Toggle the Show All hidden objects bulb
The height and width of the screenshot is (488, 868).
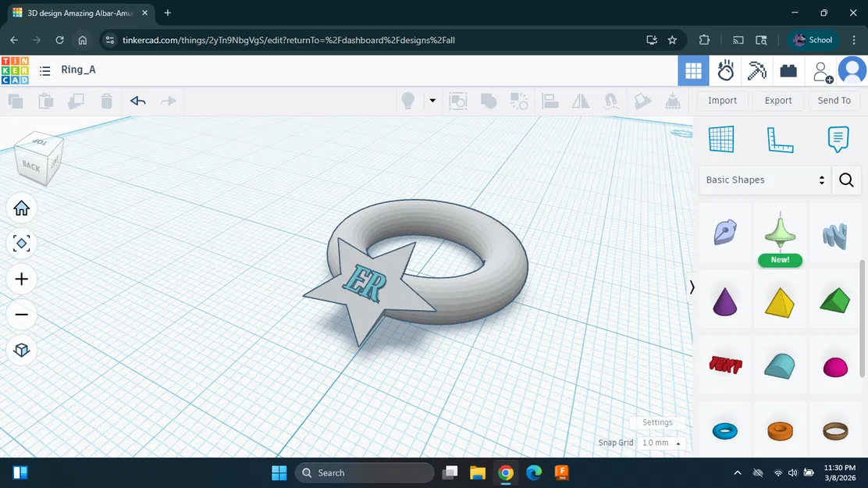(406, 100)
